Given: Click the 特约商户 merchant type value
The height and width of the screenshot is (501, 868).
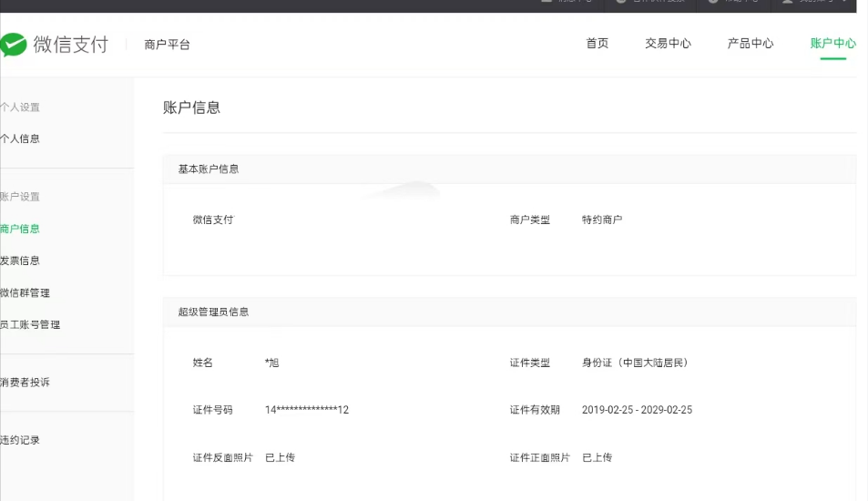Looking at the screenshot, I should [602, 220].
